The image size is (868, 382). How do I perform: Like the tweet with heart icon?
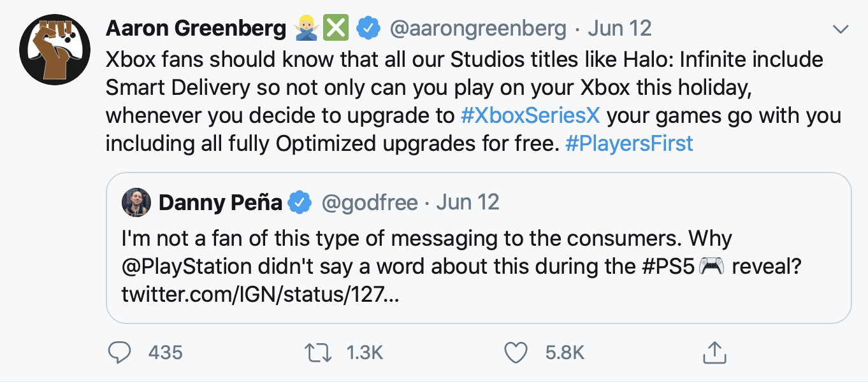click(x=516, y=352)
